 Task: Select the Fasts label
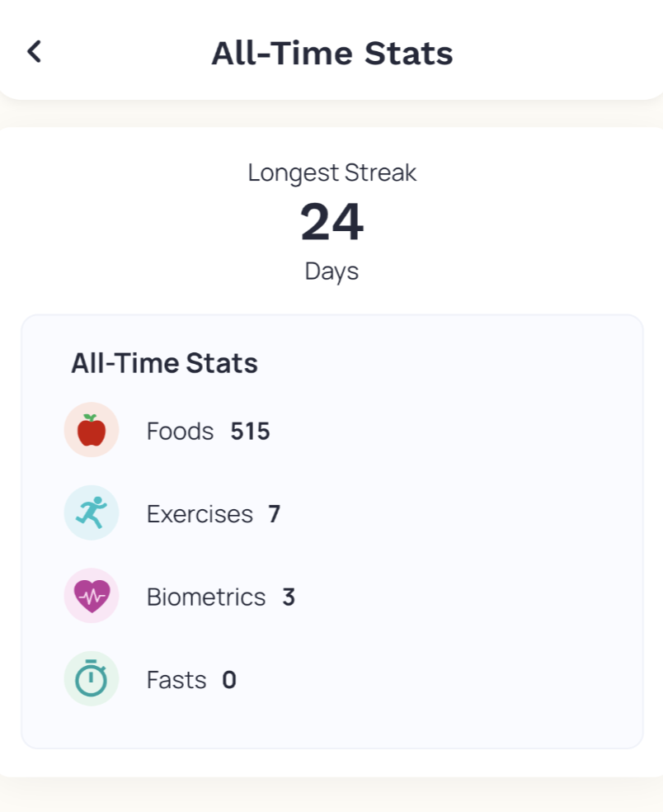[176, 679]
